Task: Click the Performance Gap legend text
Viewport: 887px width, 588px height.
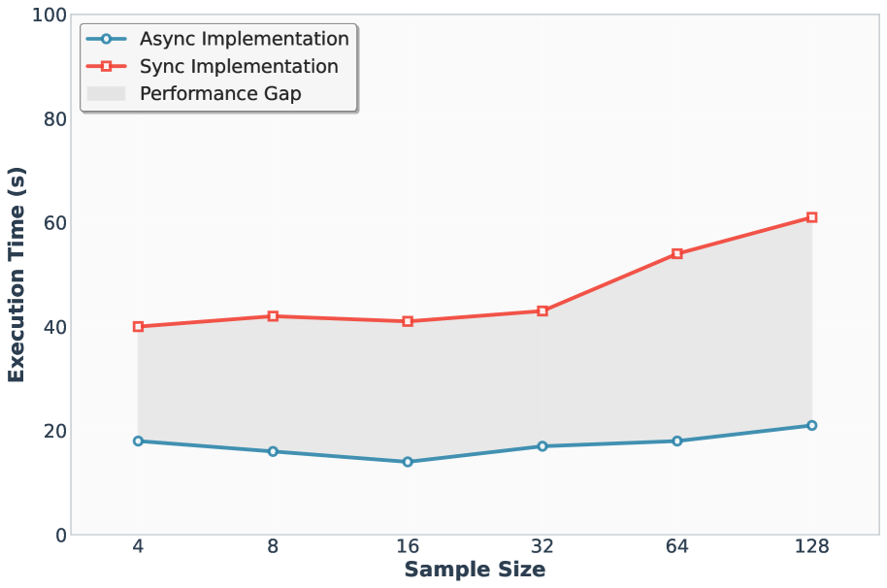Action: [x=220, y=94]
